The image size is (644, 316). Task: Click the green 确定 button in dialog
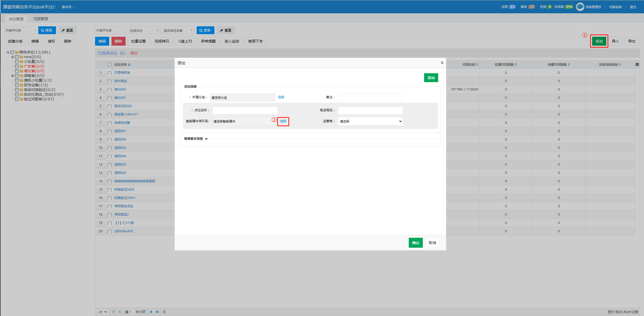(416, 243)
